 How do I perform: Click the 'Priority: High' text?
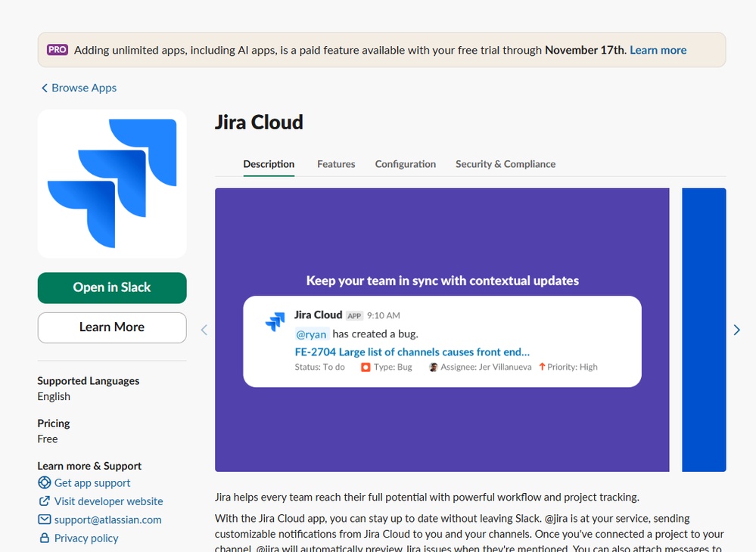(572, 367)
